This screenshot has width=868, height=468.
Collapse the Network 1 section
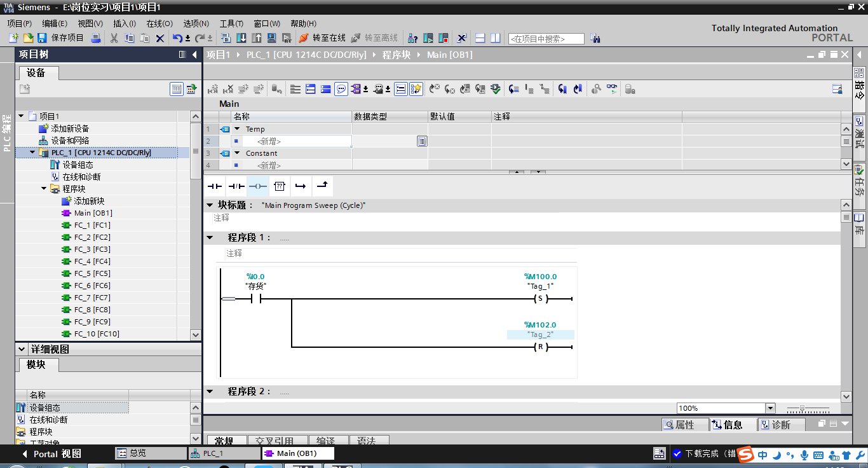210,237
